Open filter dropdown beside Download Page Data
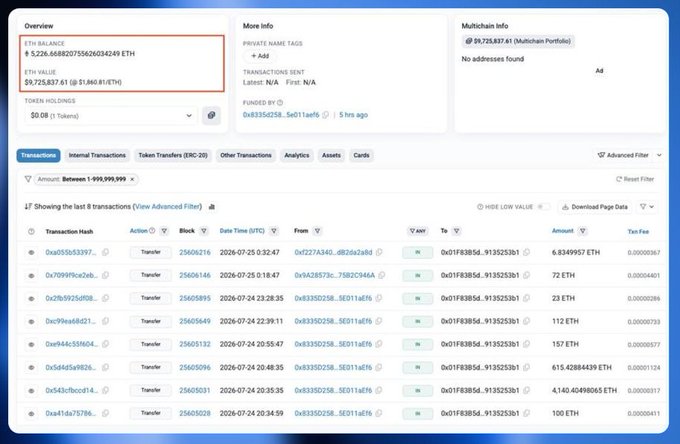This screenshot has width=680, height=444. 647,207
